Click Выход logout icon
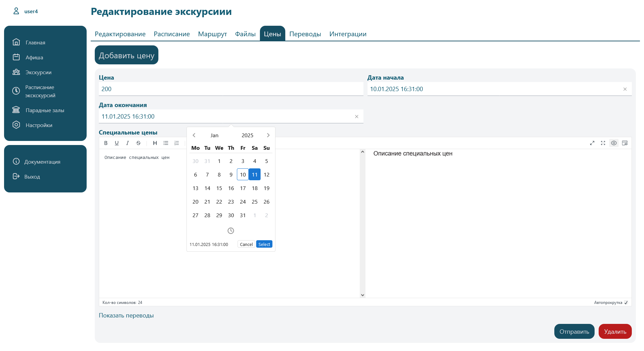Image resolution: width=644 pixels, height=351 pixels. tap(16, 177)
